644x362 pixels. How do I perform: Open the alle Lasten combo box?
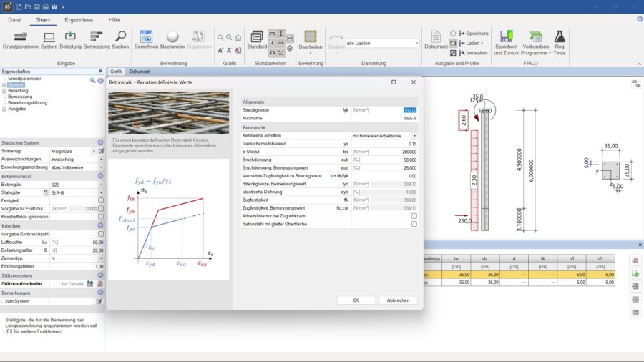[x=382, y=44]
